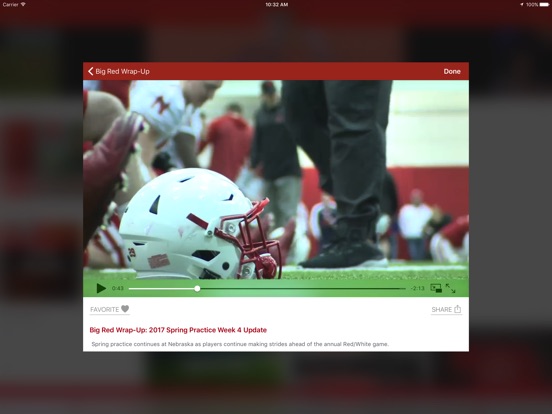Play the video with the triangle button
The height and width of the screenshot is (414, 552).
(101, 289)
